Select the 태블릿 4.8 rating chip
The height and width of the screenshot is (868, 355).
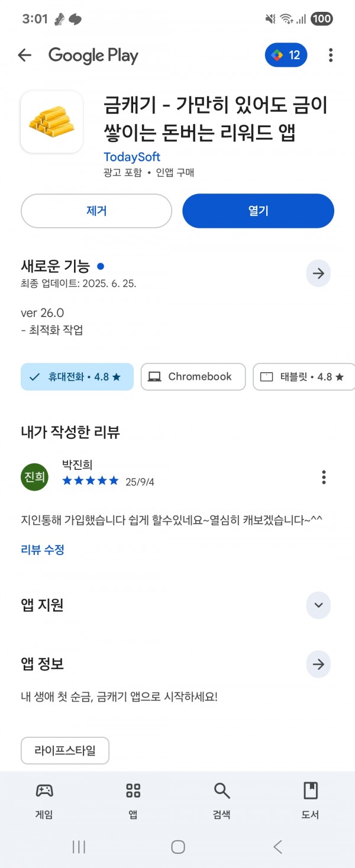tap(304, 377)
